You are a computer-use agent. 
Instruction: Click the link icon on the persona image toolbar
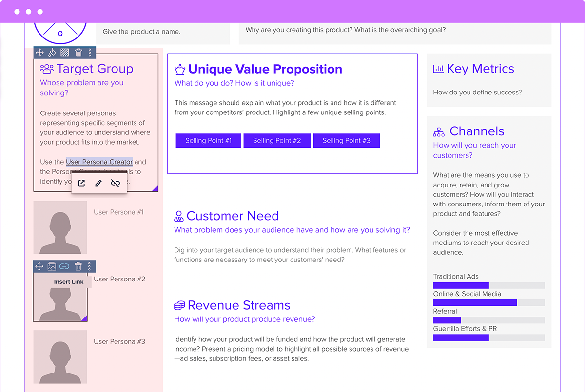coord(64,266)
